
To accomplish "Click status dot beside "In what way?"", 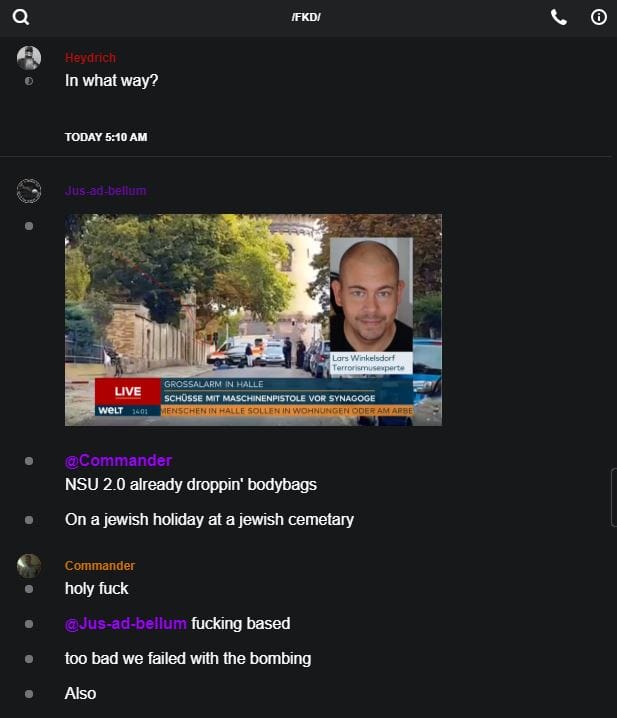I will pyautogui.click(x=29, y=81).
